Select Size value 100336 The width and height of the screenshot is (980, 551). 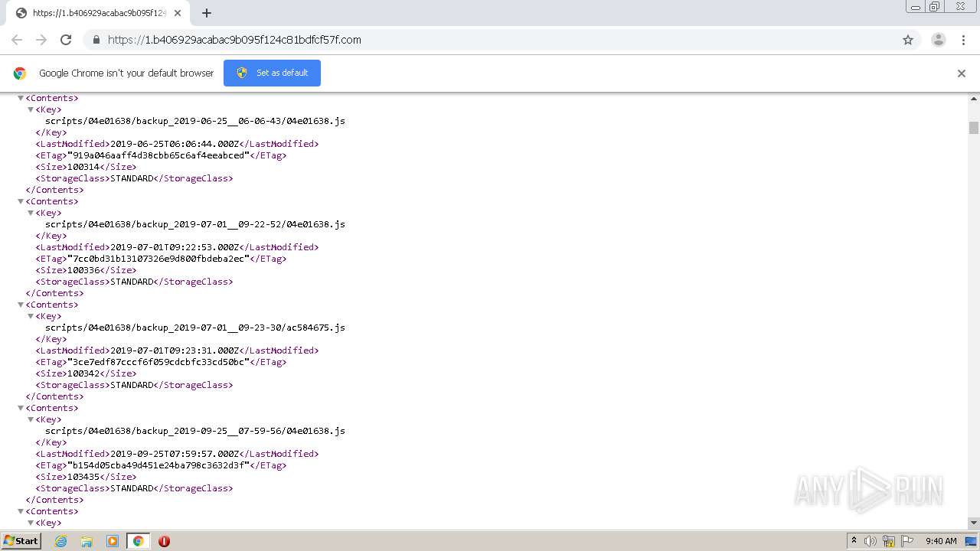tap(83, 270)
